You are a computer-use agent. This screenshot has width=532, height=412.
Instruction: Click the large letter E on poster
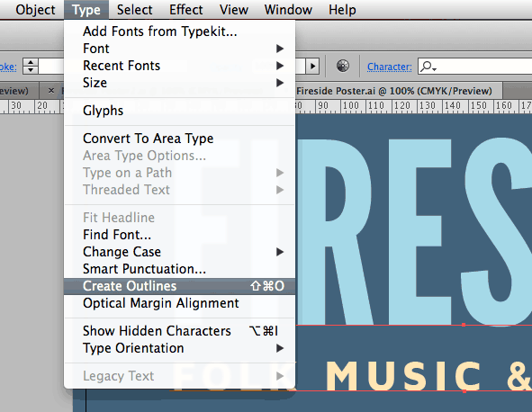tap(420, 232)
